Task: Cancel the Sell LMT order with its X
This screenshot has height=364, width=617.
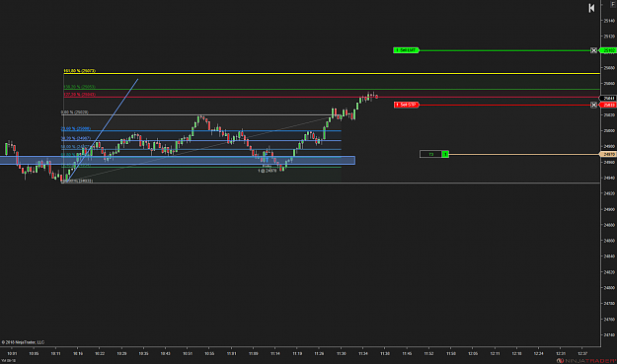Action: pos(593,50)
